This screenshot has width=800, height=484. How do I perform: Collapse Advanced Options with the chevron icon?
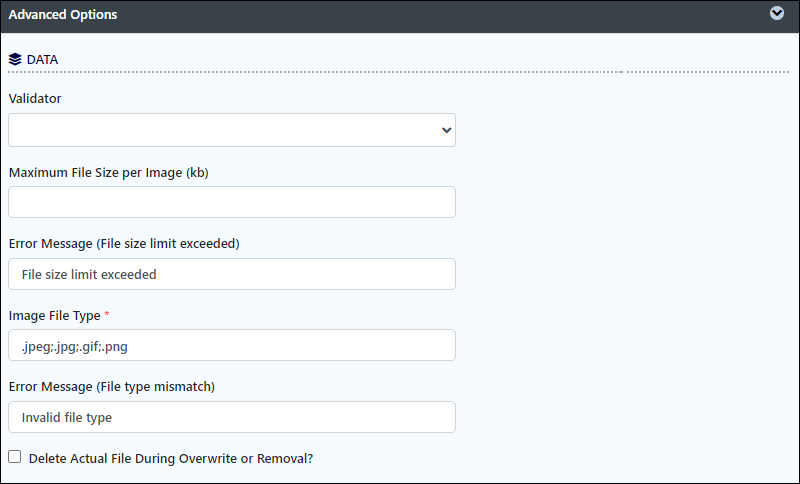(x=777, y=13)
